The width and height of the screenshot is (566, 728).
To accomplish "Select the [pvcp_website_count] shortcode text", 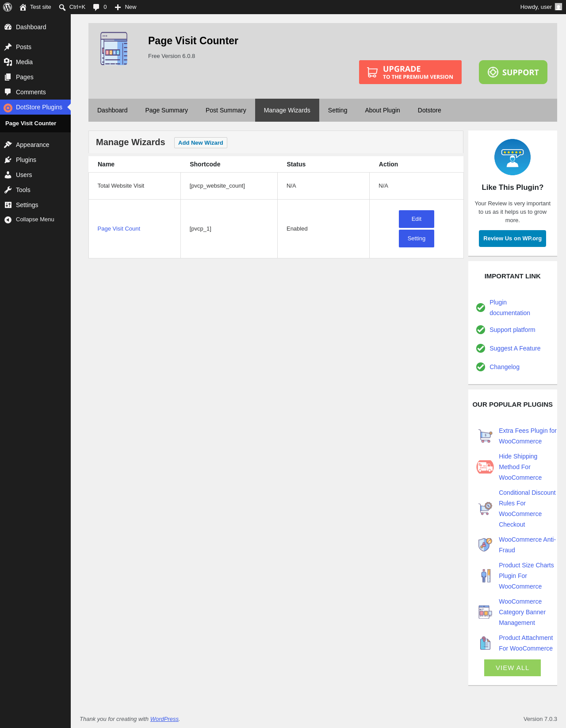I will click(217, 186).
